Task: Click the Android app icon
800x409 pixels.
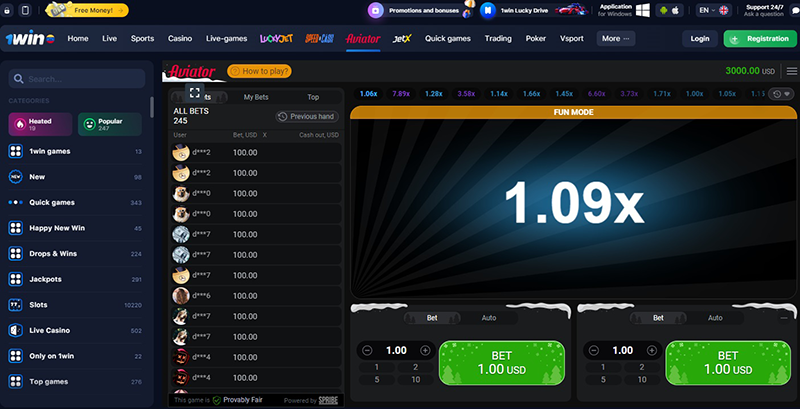Action: [663, 10]
